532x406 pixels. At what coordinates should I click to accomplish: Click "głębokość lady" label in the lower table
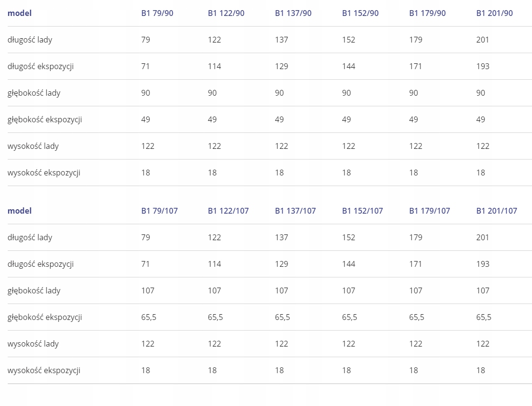34,290
